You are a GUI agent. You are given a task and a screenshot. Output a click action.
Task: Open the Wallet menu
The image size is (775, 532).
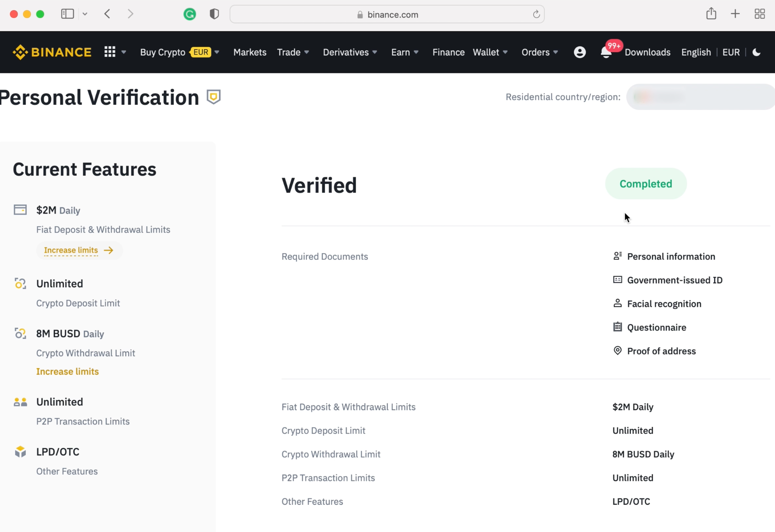(486, 52)
